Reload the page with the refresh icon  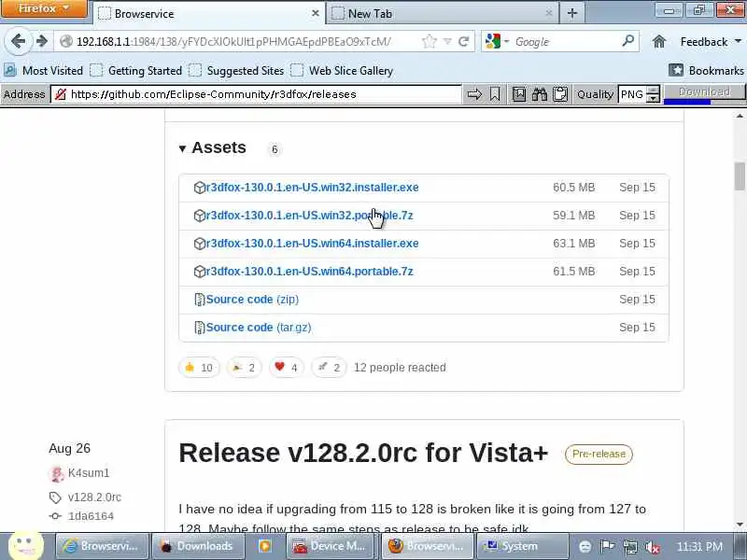(x=463, y=41)
